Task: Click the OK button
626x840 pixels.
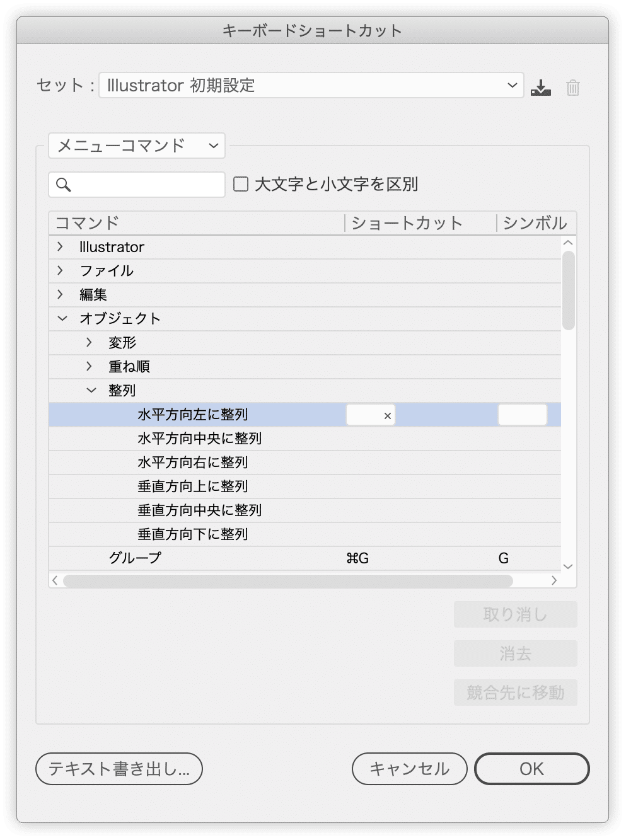Action: (531, 769)
